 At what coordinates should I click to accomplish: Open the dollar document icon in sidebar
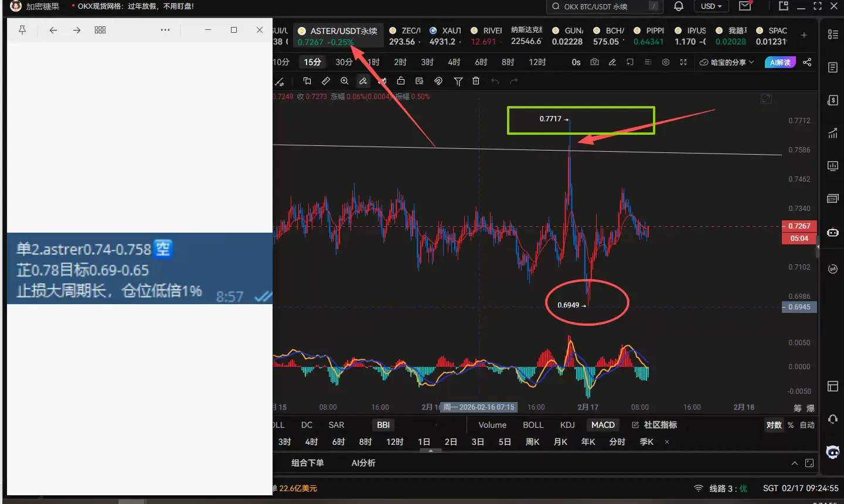(x=833, y=100)
